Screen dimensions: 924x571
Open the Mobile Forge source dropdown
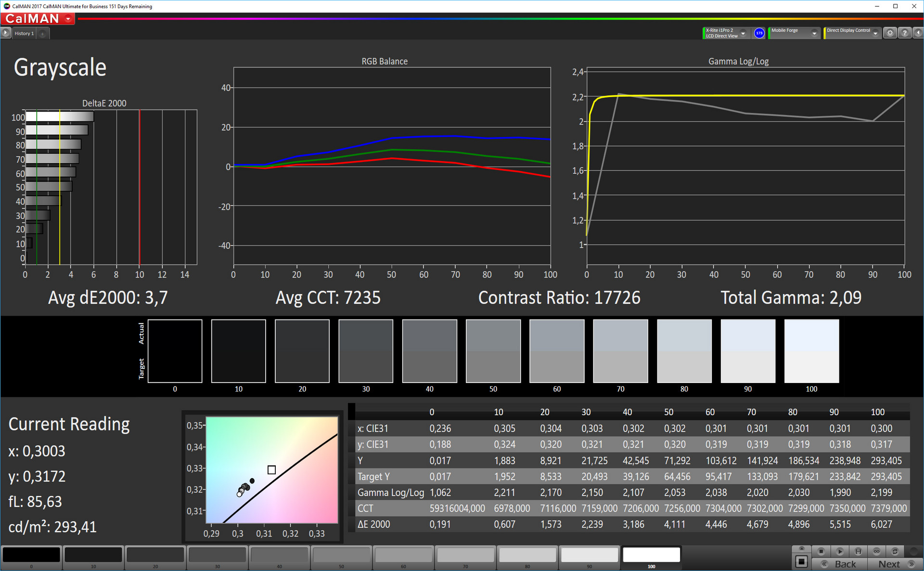(x=814, y=33)
